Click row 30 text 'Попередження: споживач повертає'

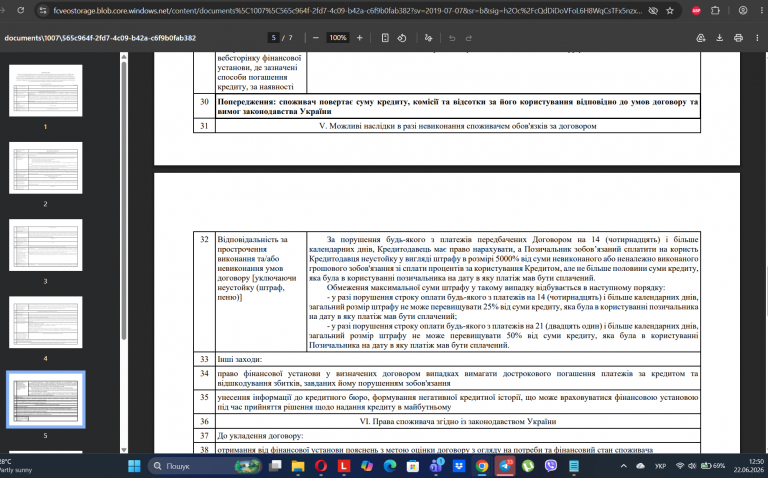457,106
